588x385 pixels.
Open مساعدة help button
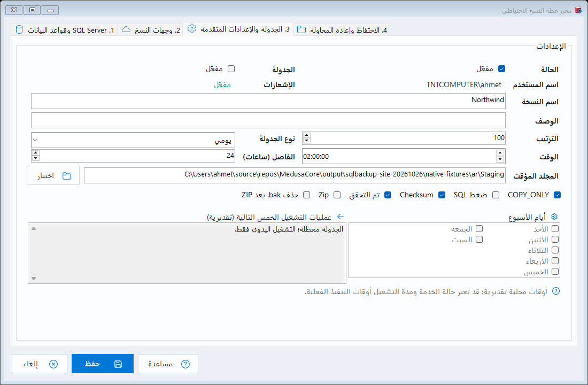pyautogui.click(x=168, y=364)
